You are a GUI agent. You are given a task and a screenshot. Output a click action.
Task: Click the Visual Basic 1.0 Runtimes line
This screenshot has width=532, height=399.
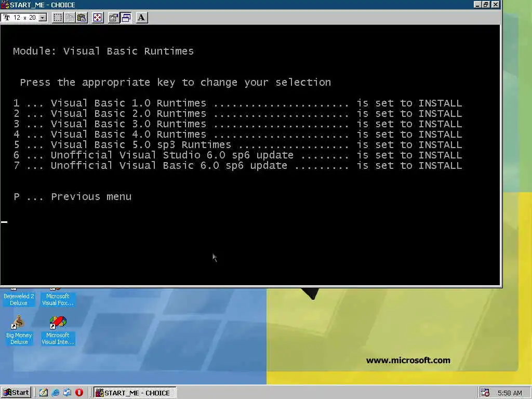pyautogui.click(x=237, y=103)
